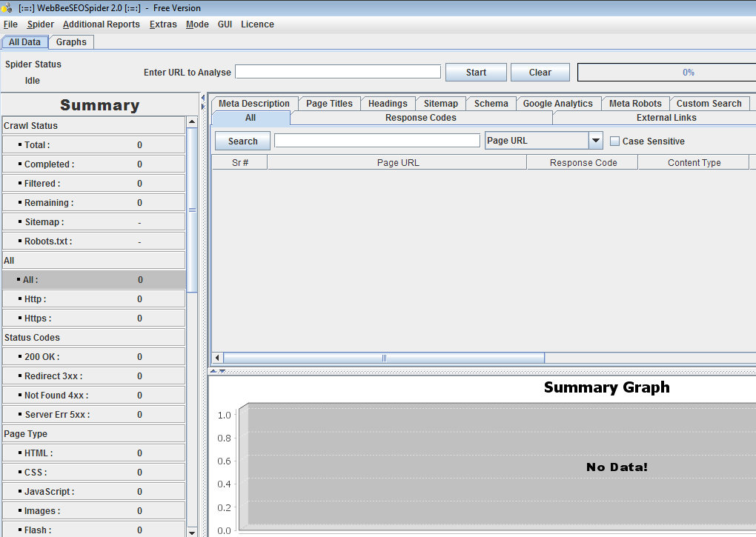
Task: Select the All tab beside Response Codes
Action: pyautogui.click(x=251, y=118)
